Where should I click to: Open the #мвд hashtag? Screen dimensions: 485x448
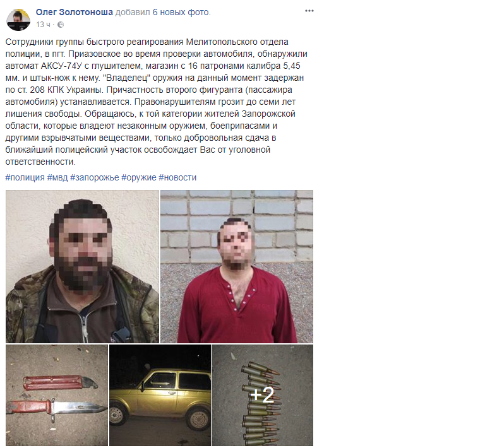pyautogui.click(x=57, y=177)
